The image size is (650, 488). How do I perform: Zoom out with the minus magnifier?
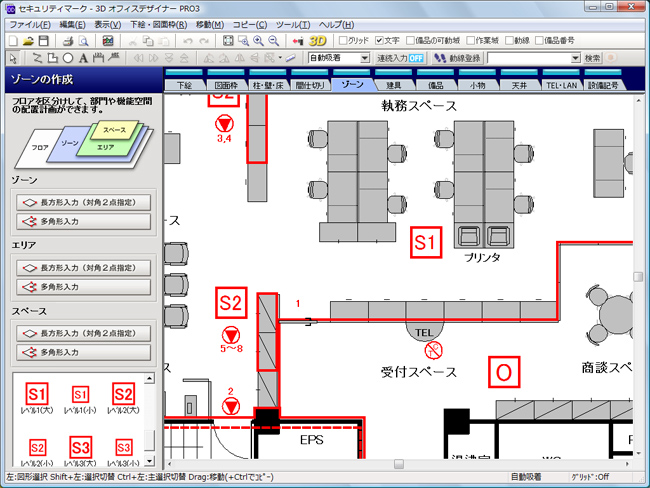pyautogui.click(x=273, y=41)
